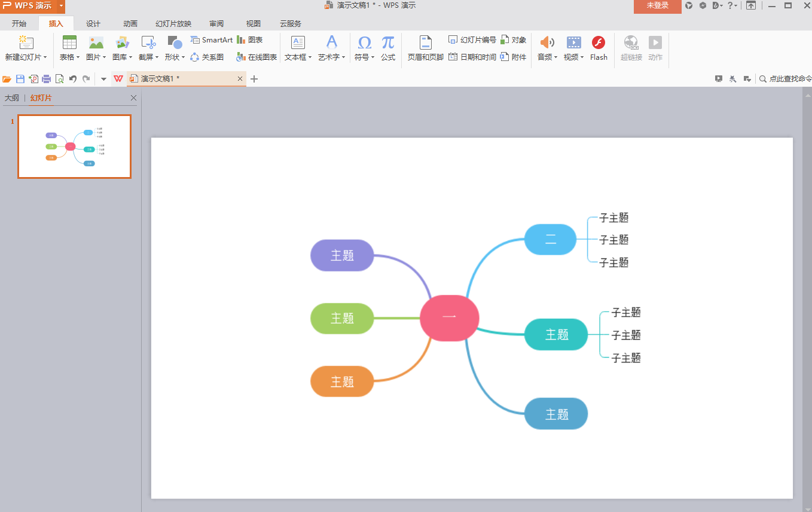Viewport: 812px width, 512px height.
Task: Open the 在线图表 online chart tool
Action: tap(257, 57)
